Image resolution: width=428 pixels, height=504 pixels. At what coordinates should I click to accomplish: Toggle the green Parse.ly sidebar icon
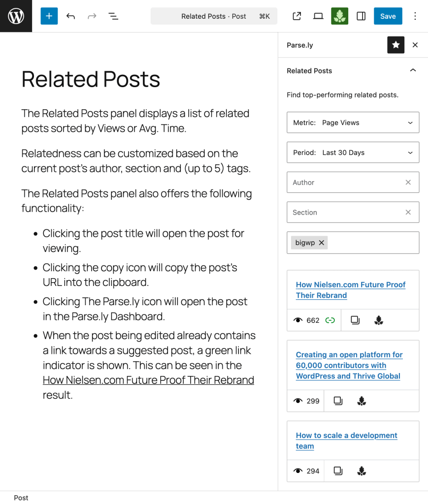click(339, 16)
